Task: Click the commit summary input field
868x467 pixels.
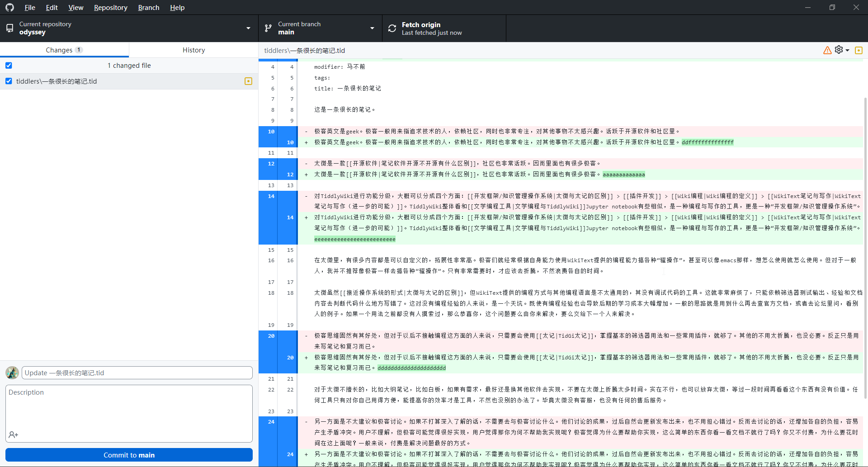Action: (x=137, y=373)
